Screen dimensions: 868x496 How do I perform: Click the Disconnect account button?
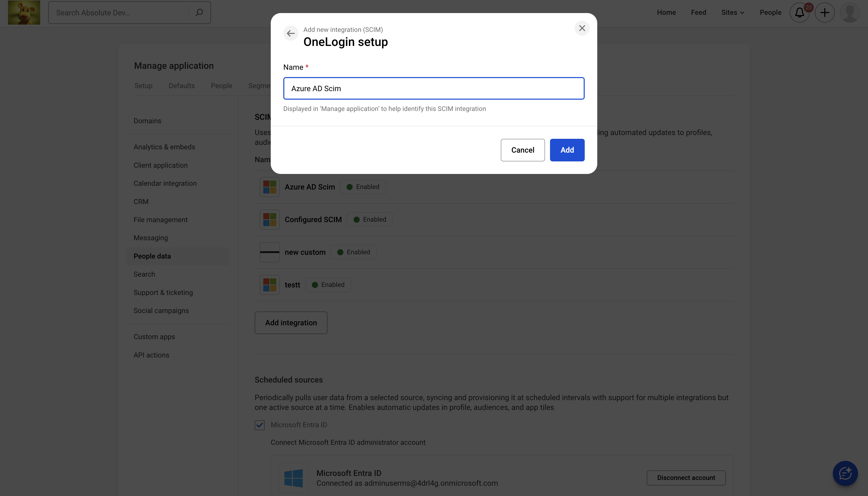pos(686,478)
